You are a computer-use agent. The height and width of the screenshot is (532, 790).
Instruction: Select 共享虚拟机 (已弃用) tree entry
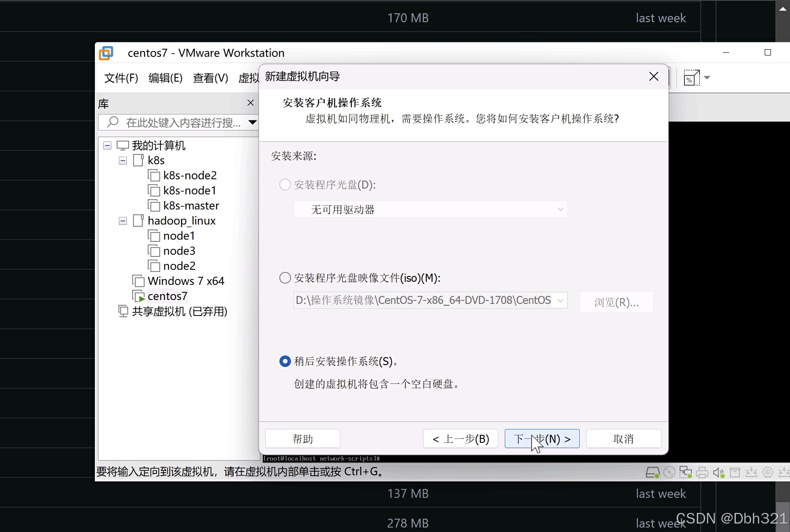point(180,311)
